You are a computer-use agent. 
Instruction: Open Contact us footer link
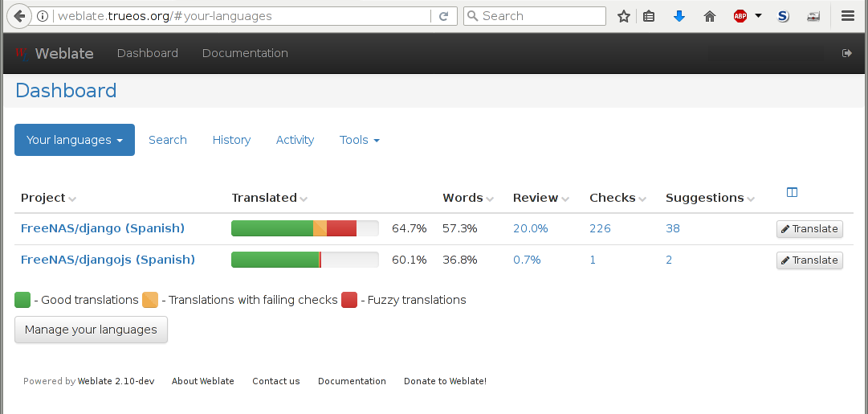pyautogui.click(x=276, y=381)
